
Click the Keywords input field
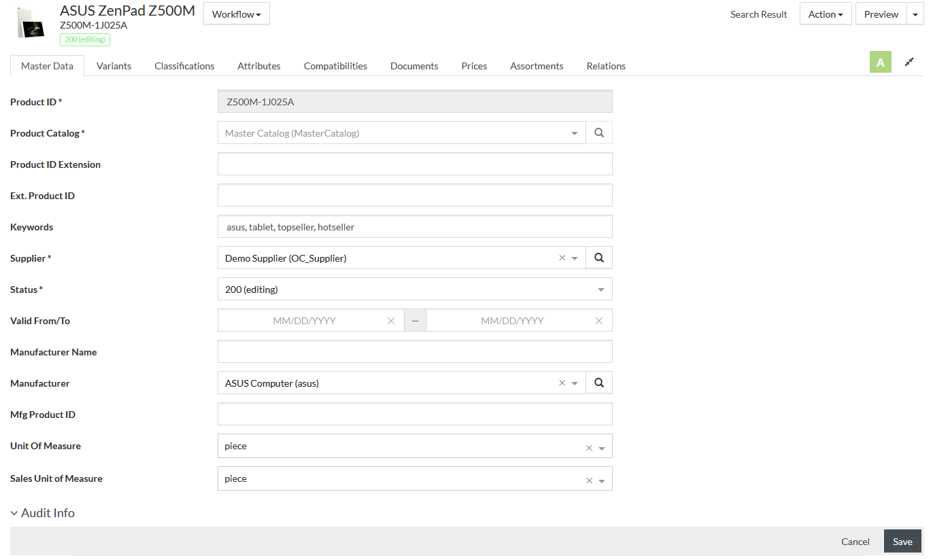(415, 227)
